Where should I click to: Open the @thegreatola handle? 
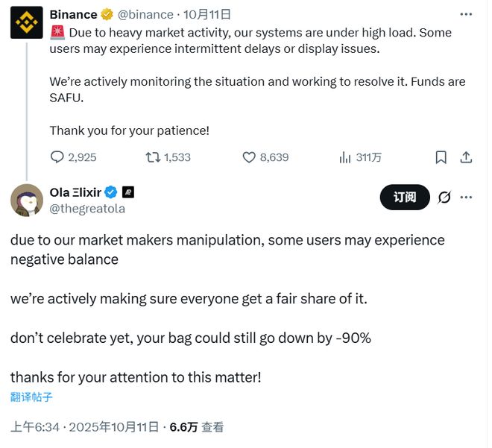[87, 209]
